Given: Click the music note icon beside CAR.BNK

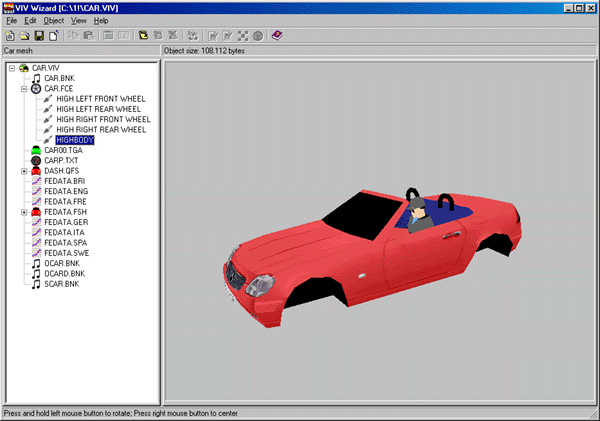Looking at the screenshot, I should pyautogui.click(x=36, y=78).
